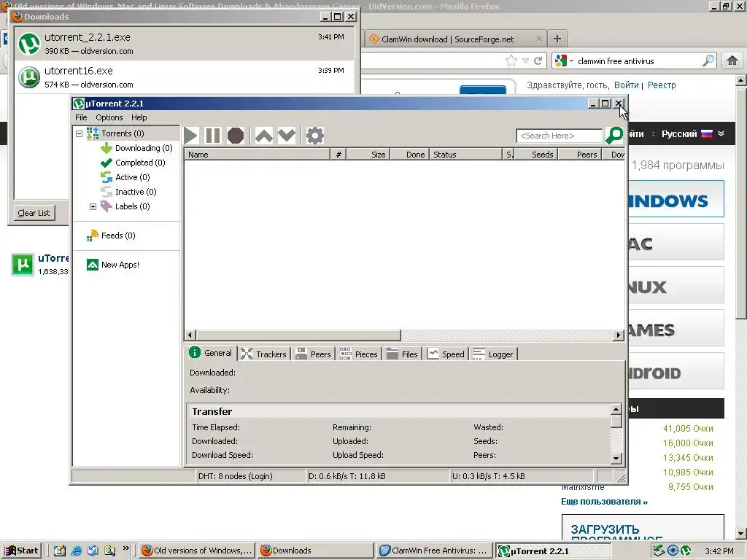Move torrent up the queue arrow

pos(264,136)
